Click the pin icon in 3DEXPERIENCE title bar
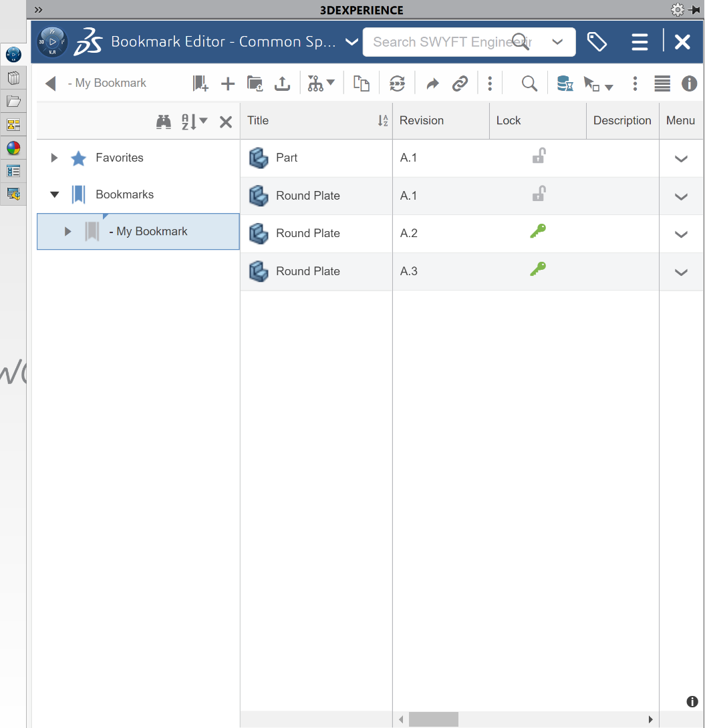The width and height of the screenshot is (705, 728). [694, 10]
